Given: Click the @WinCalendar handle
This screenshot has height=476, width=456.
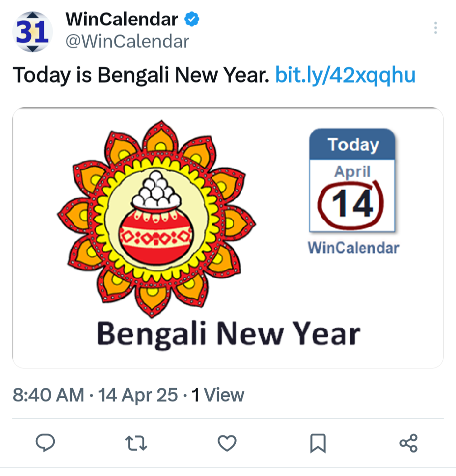Looking at the screenshot, I should 127,41.
